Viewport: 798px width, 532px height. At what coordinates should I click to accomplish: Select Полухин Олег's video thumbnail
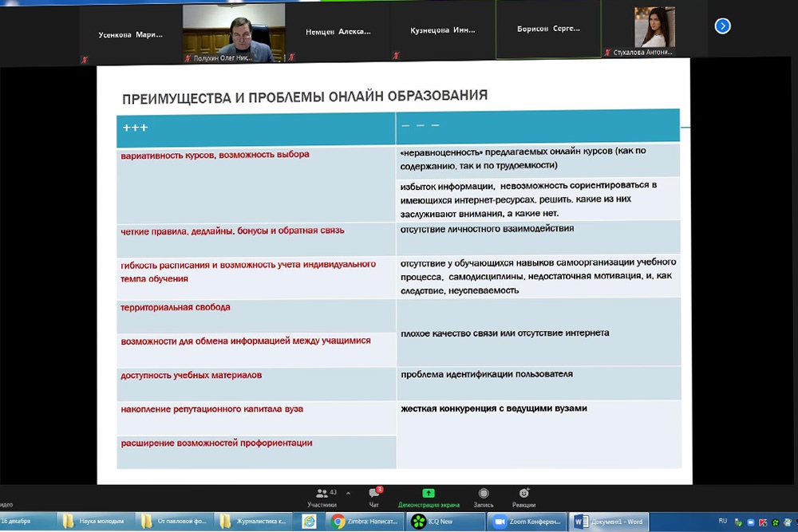pos(234,32)
